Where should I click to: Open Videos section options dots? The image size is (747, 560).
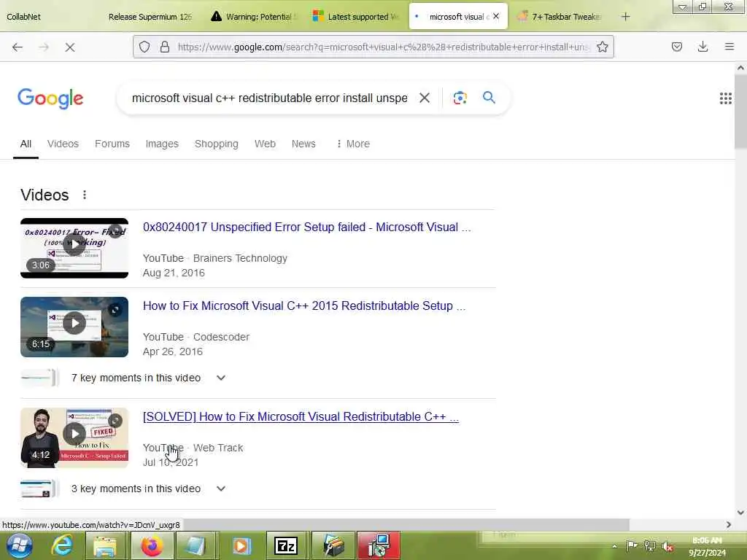pyautogui.click(x=85, y=195)
